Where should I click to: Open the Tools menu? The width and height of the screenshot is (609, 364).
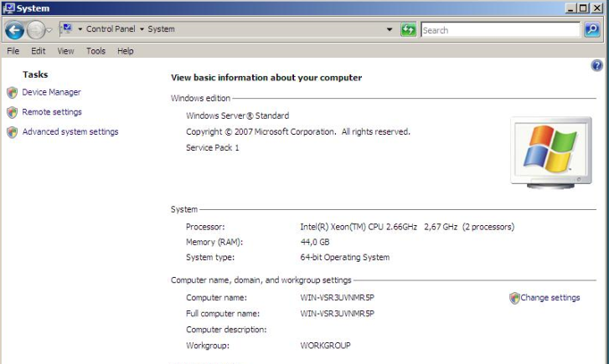[x=95, y=51]
